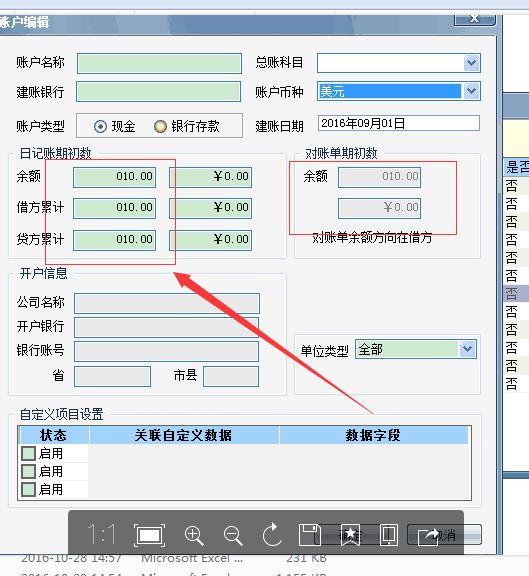The height and width of the screenshot is (576, 529).
Task: Edit 建账日期 field 2016年09月01日
Action: click(399, 123)
